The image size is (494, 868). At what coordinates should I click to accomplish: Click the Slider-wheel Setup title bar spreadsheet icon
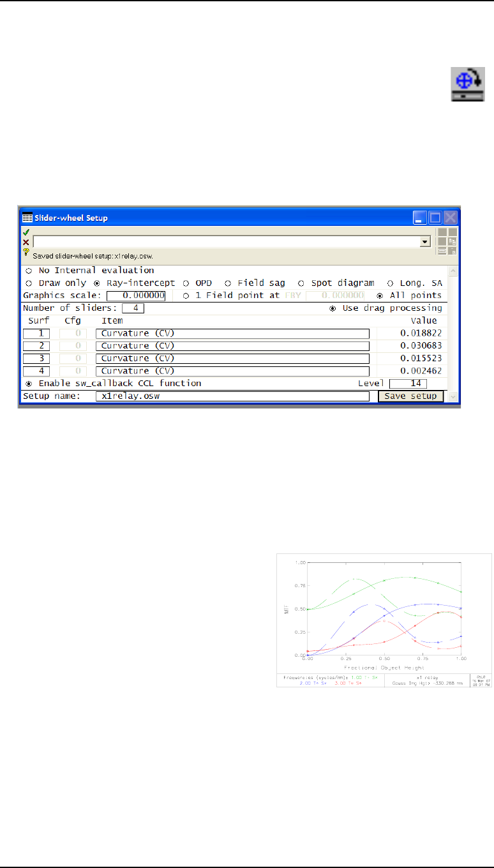tap(27, 218)
